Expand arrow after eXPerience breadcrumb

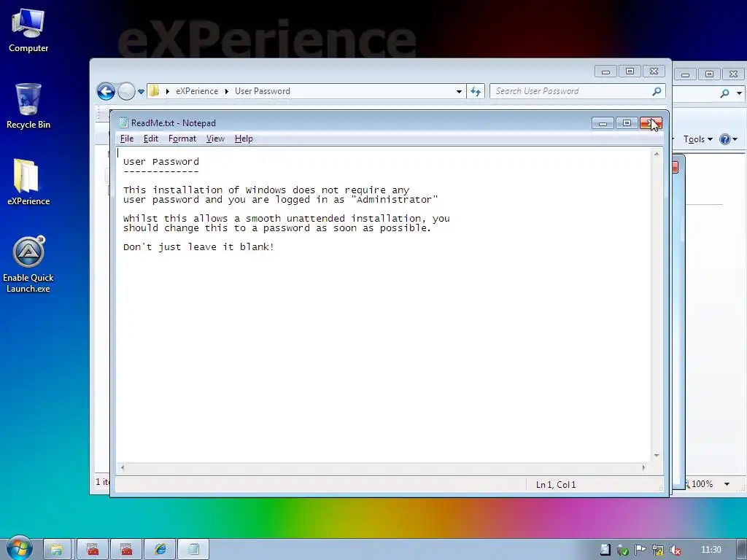226,91
